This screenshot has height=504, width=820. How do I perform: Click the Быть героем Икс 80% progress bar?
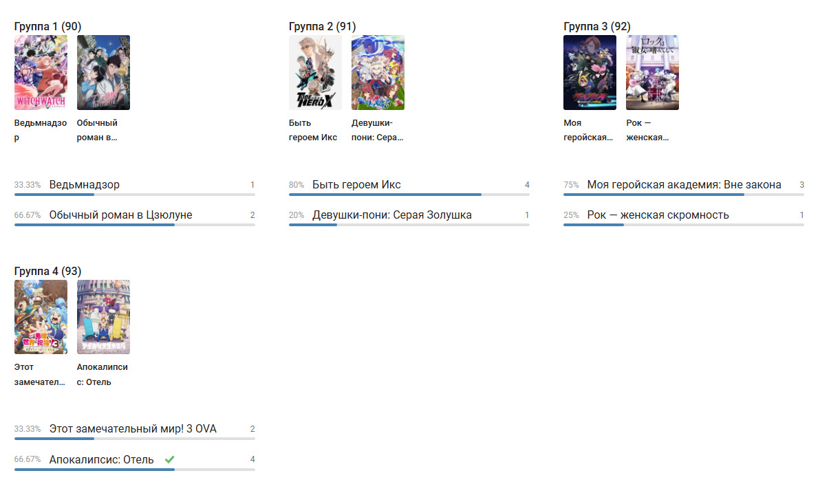click(x=409, y=195)
